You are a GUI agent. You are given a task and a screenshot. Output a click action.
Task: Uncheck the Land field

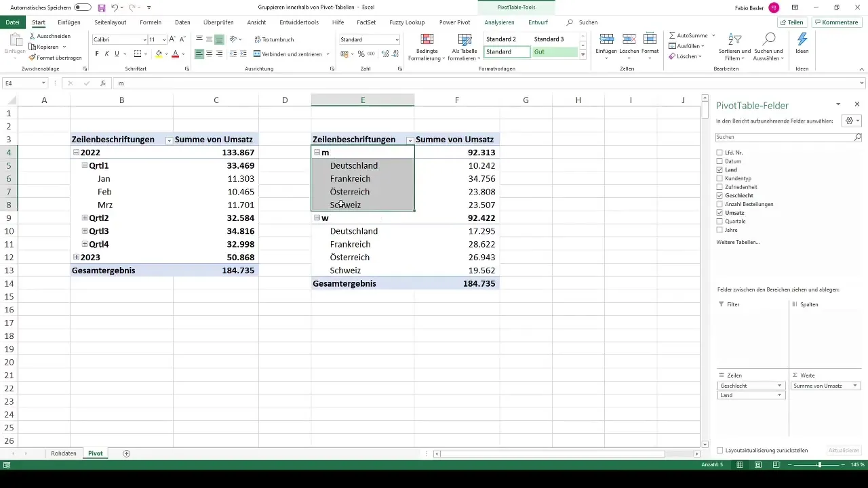(x=719, y=170)
